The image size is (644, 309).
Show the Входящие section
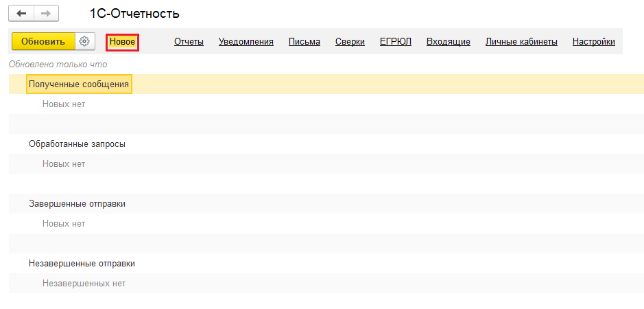(x=449, y=42)
